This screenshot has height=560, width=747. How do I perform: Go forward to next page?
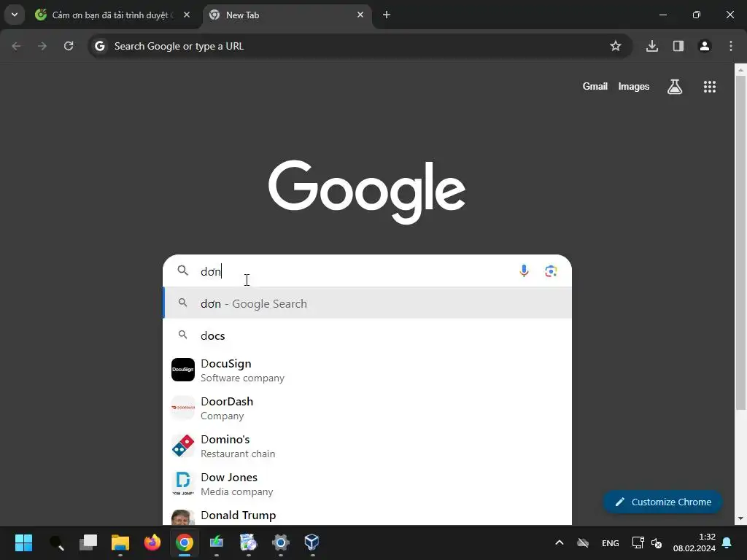tap(42, 46)
